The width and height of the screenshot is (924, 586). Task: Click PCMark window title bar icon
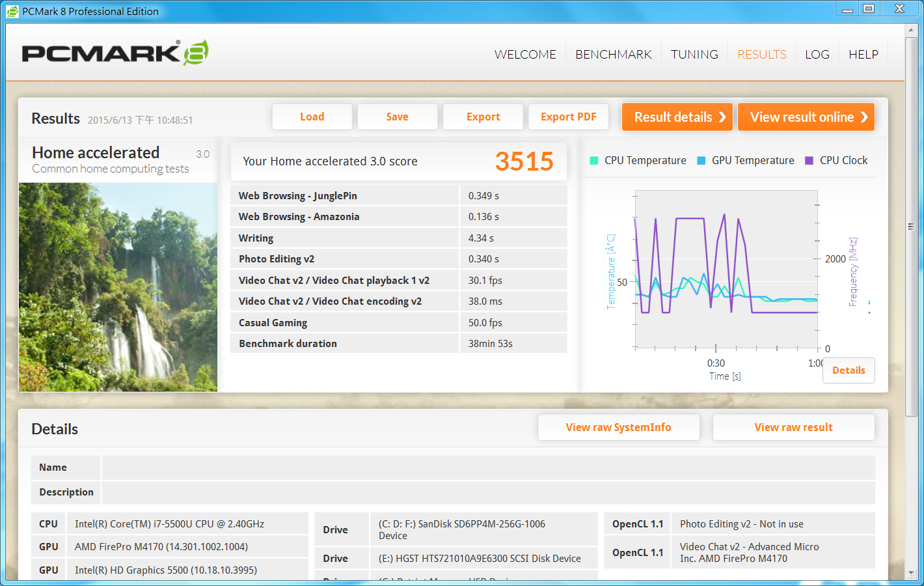pos(12,11)
